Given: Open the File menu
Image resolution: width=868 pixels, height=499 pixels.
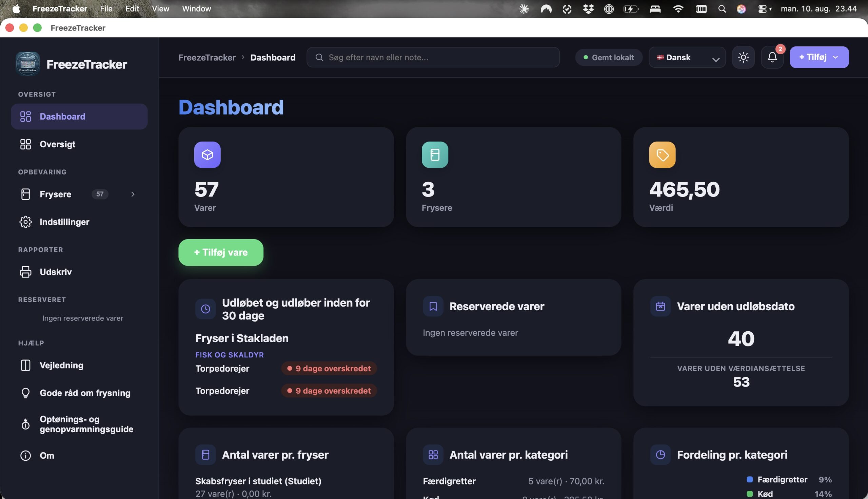Looking at the screenshot, I should click(x=106, y=8).
